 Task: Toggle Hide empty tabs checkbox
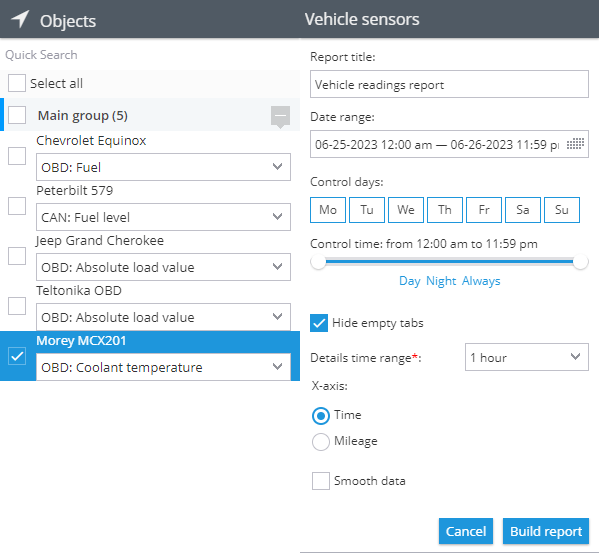[319, 323]
